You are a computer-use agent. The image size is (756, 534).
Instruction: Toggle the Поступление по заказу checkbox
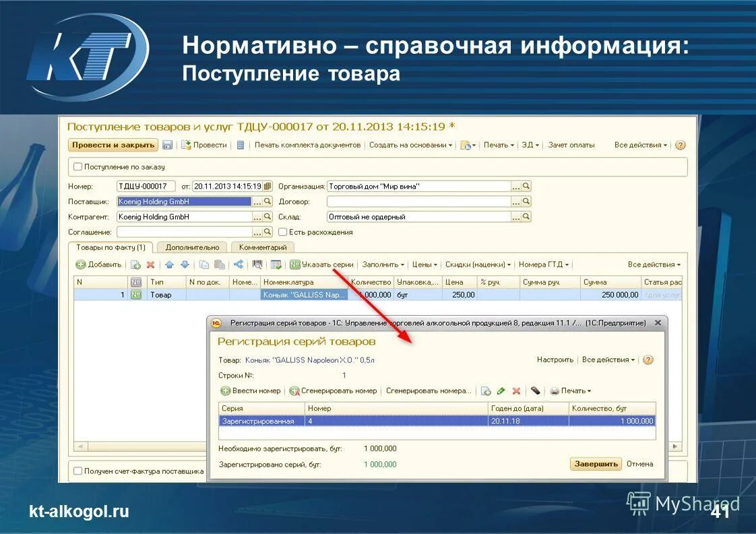click(x=78, y=166)
